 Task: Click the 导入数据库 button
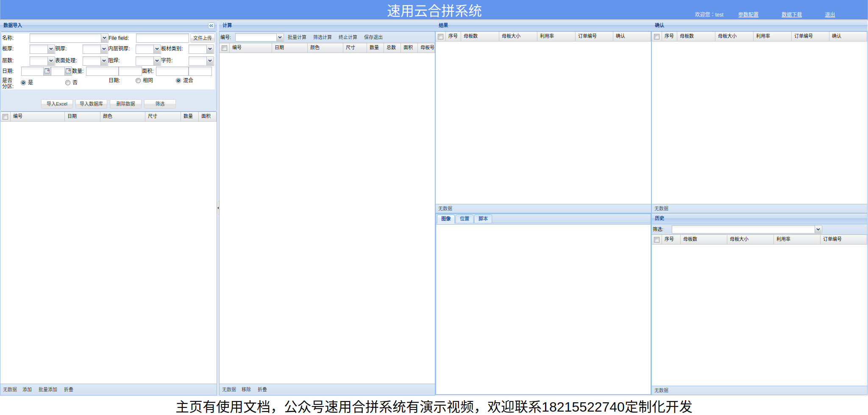tap(91, 104)
